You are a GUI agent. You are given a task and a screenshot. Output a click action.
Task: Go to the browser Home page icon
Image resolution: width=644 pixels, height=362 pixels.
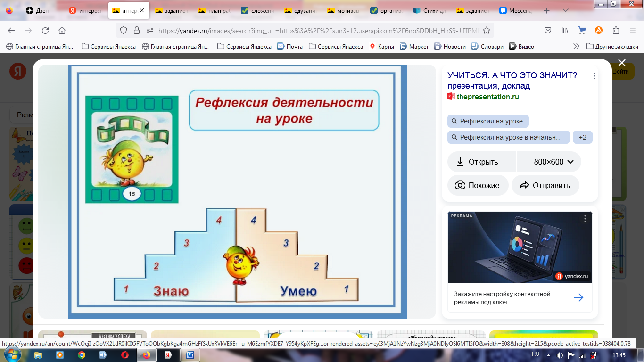pos(62,30)
